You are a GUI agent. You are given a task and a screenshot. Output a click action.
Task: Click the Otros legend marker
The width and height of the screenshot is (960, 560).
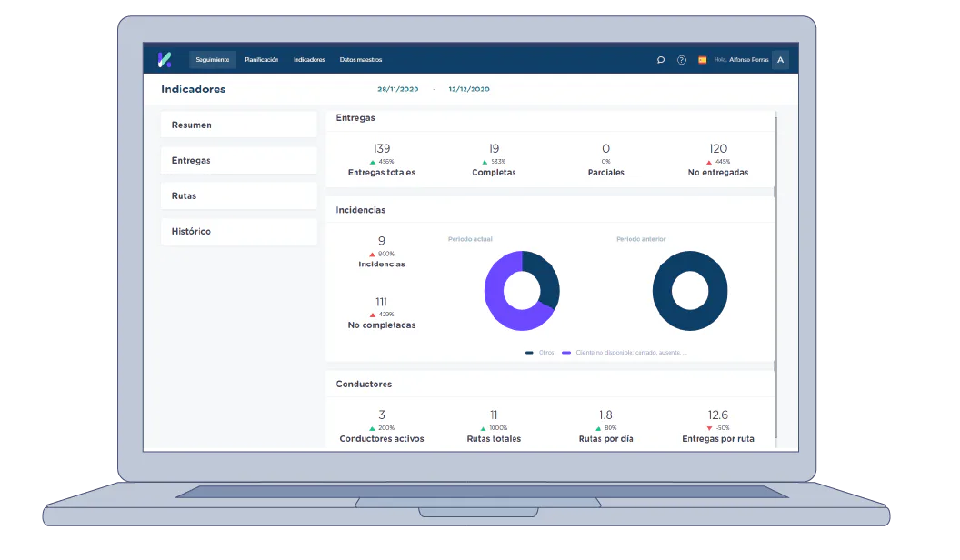tap(529, 353)
